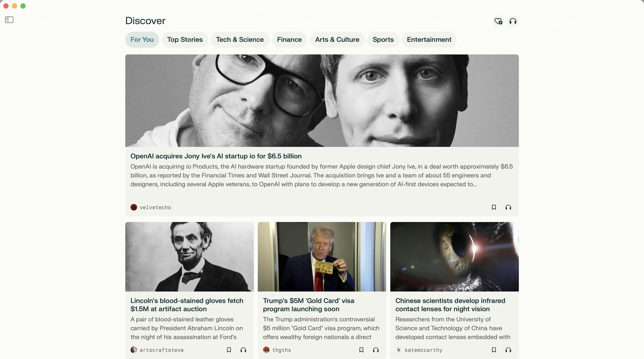The image size is (644, 359).
Task: Select the Tech & Science tab
Action: point(240,40)
